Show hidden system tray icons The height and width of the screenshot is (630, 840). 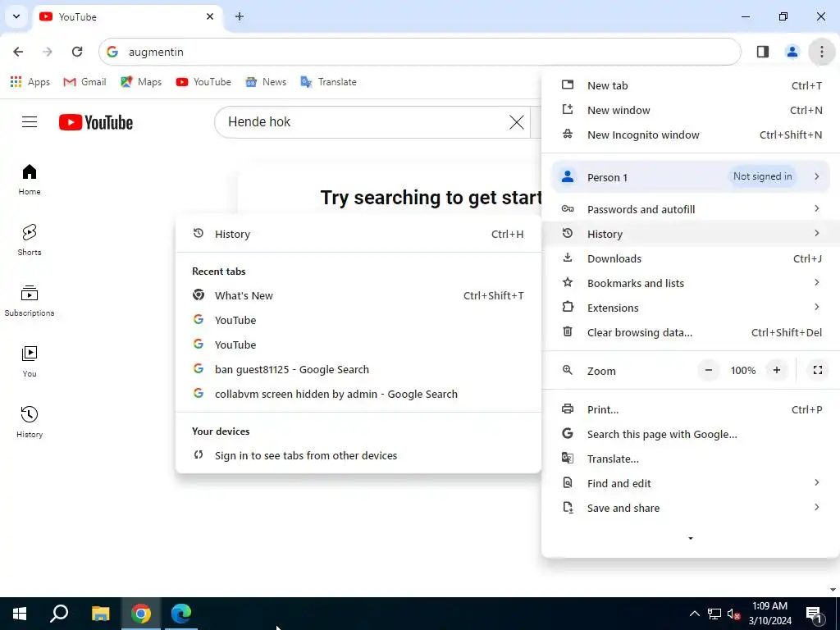pyautogui.click(x=694, y=614)
